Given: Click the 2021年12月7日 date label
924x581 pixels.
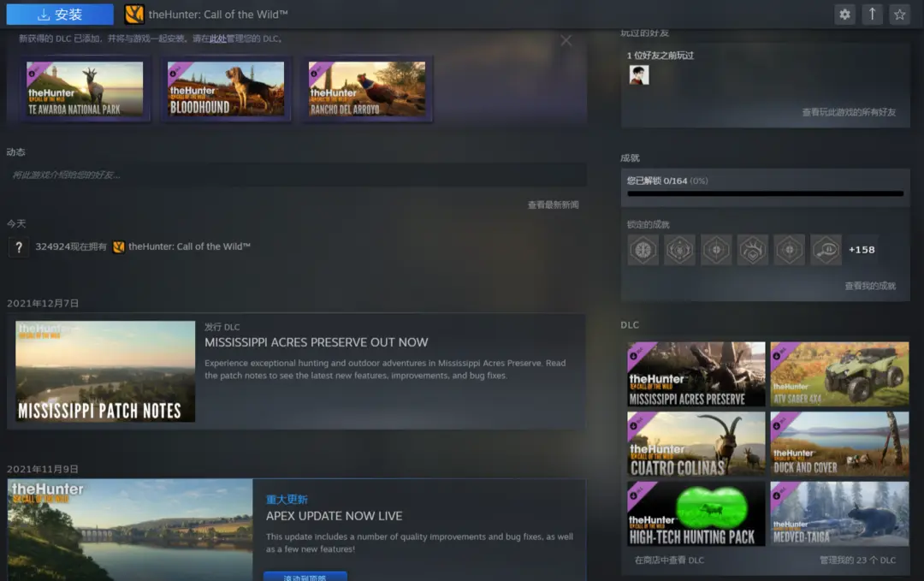Looking at the screenshot, I should (43, 304).
